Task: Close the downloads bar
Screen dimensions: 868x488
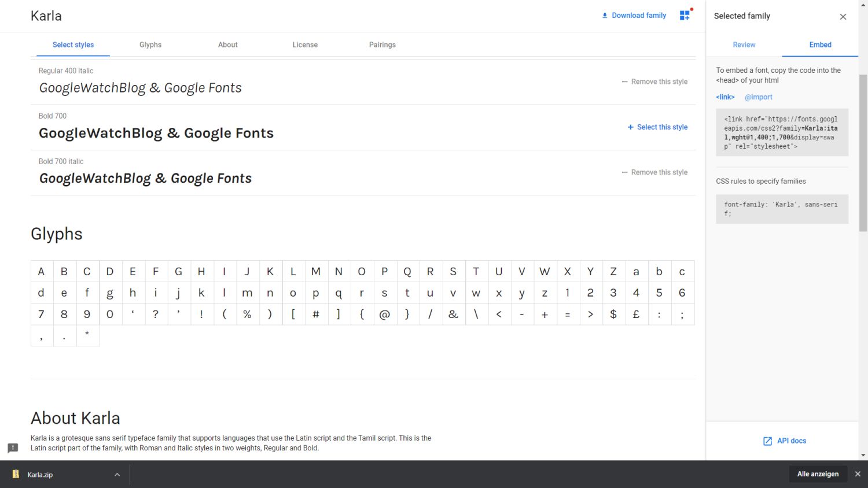Action: [x=858, y=474]
